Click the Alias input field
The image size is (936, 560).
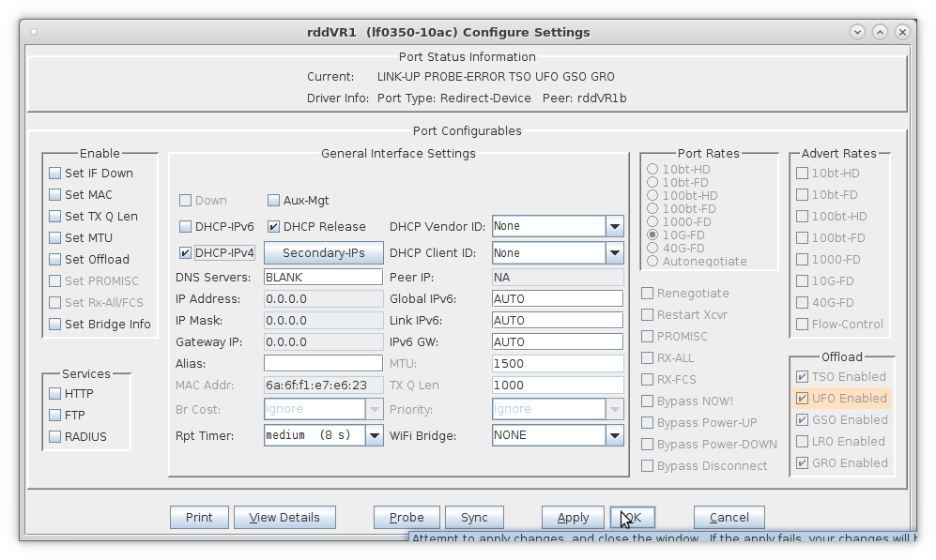tap(323, 364)
